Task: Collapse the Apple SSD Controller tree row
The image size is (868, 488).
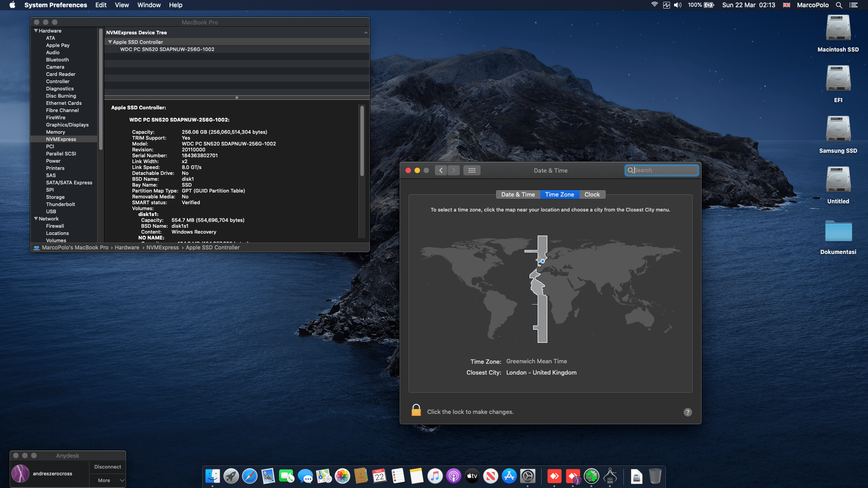Action: [110, 42]
